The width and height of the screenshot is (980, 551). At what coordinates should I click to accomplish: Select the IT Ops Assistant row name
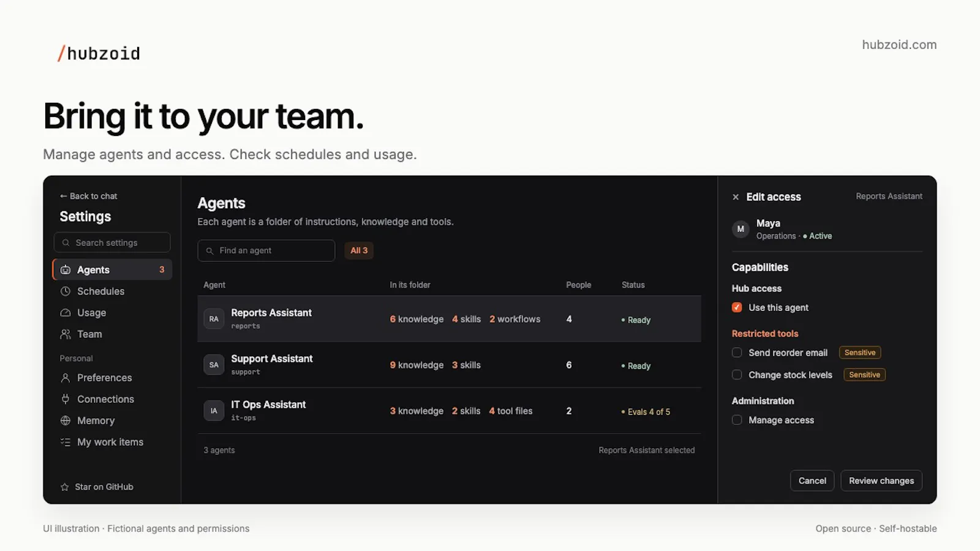click(x=268, y=405)
